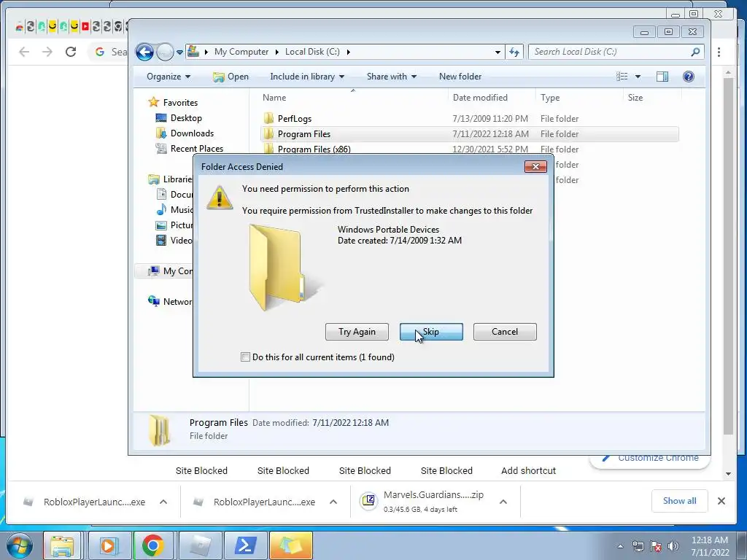Image resolution: width=747 pixels, height=560 pixels.
Task: Click the Add shortcut tile in Chrome
Action: 528,470
